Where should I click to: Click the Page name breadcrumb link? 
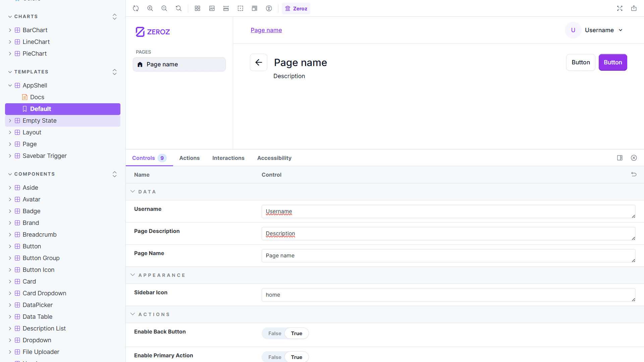click(266, 30)
